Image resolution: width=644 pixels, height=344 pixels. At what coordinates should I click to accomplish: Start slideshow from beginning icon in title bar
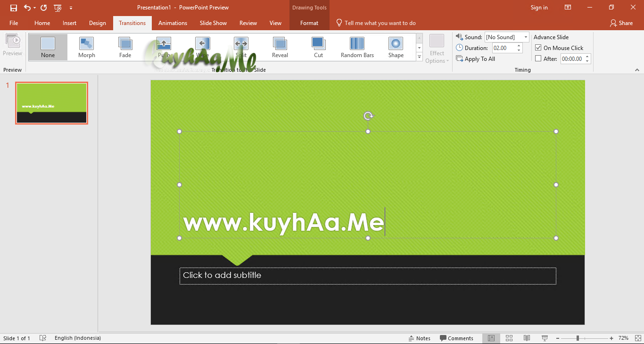click(58, 8)
